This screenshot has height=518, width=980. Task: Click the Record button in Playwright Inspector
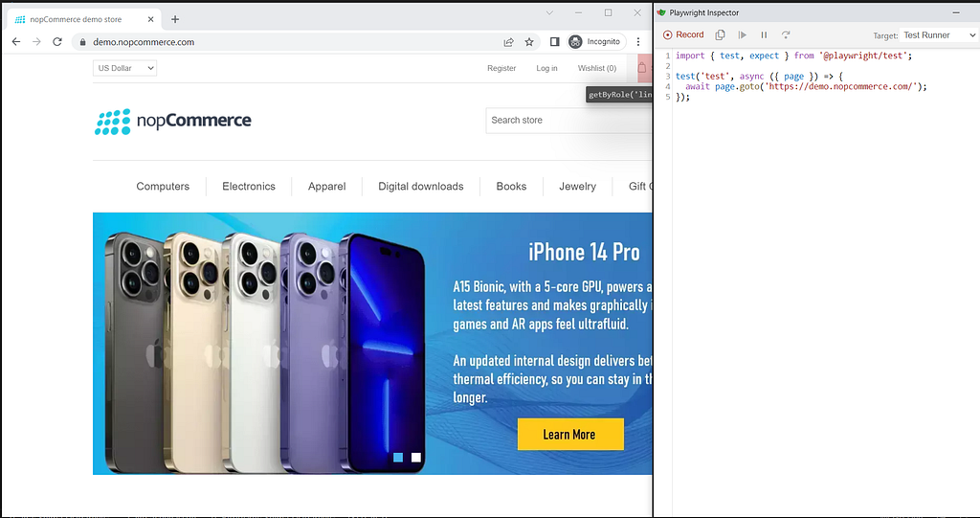point(683,35)
